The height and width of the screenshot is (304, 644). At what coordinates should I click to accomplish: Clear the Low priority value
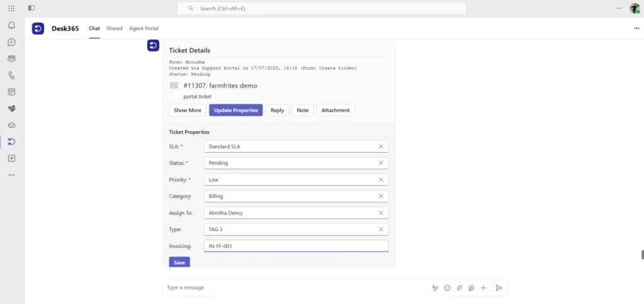pyautogui.click(x=380, y=180)
